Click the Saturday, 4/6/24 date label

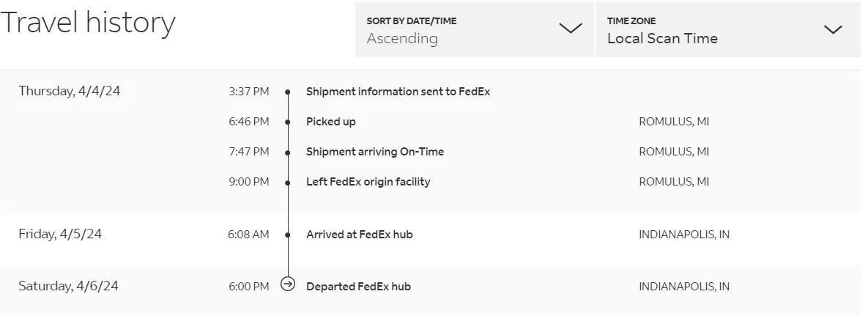68,286
